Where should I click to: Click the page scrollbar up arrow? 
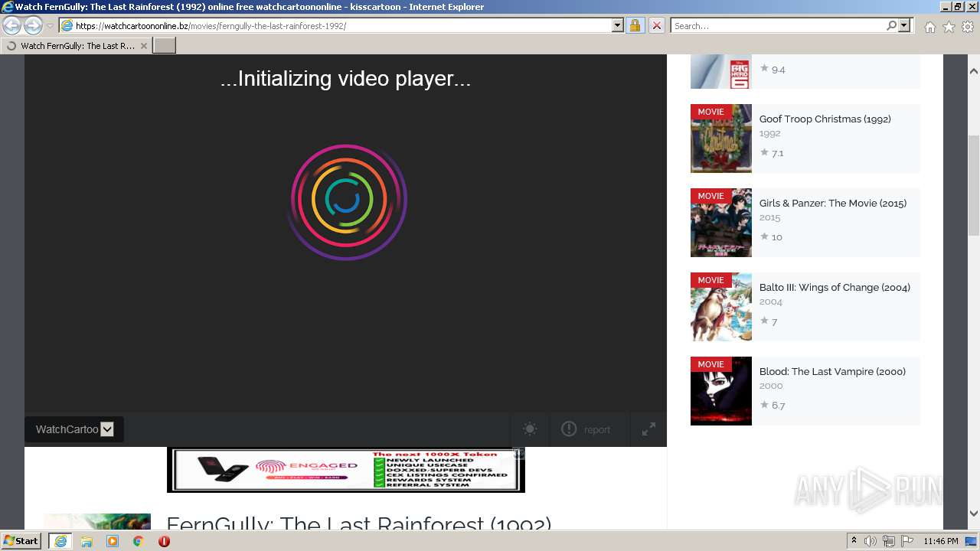point(973,71)
